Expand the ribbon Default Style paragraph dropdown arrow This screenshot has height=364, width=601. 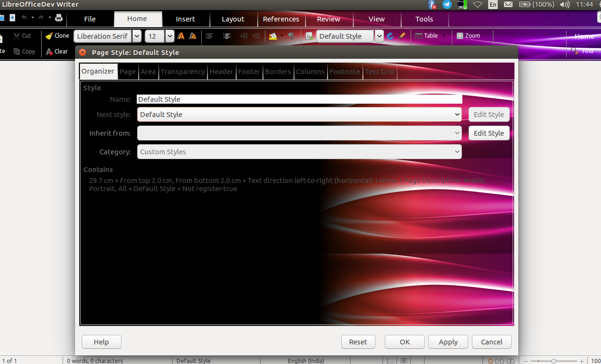(x=379, y=36)
